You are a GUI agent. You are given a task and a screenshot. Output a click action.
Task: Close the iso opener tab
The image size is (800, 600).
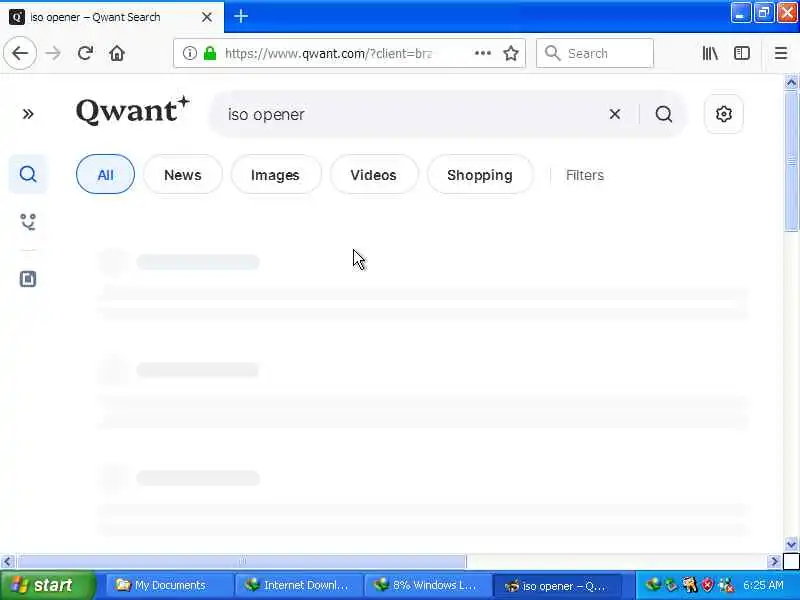[207, 17]
